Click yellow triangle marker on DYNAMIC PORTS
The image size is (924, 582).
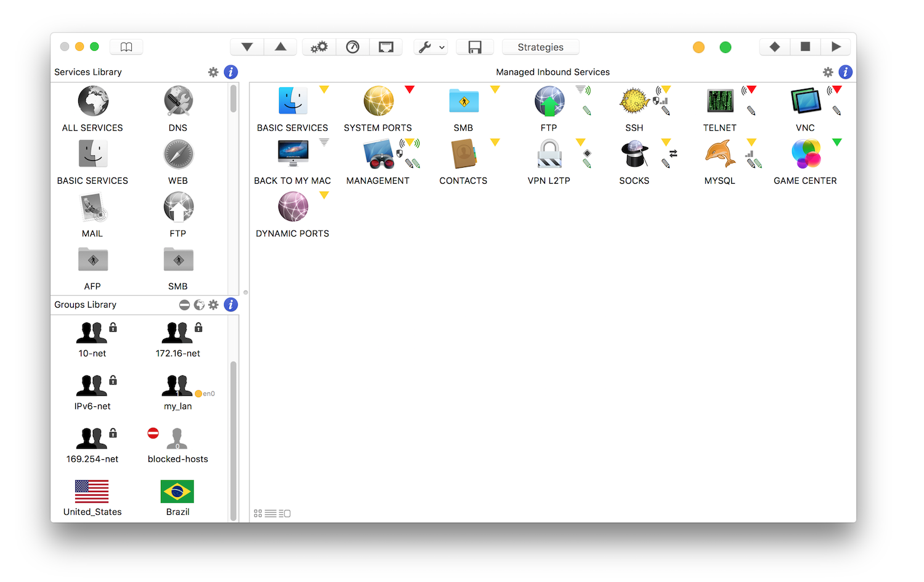click(x=324, y=195)
